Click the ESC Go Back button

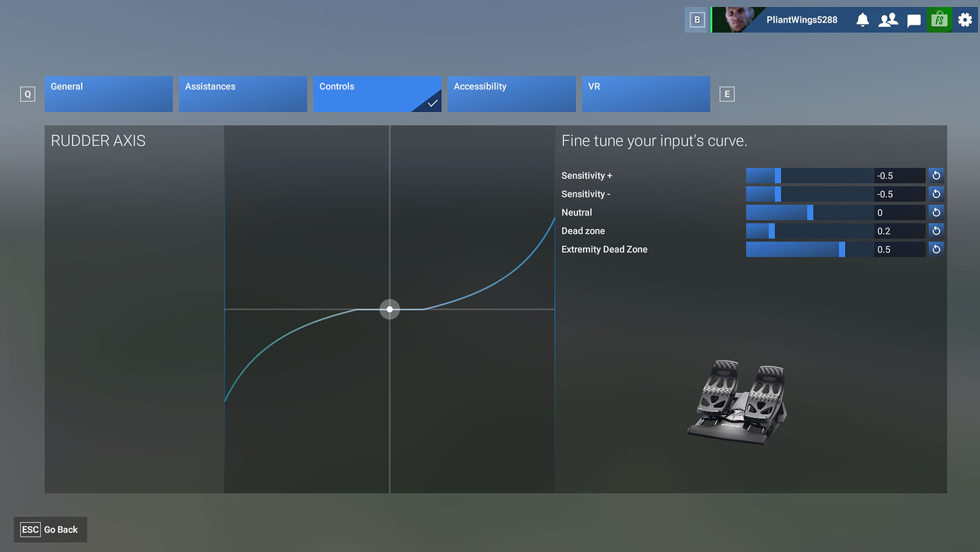pyautogui.click(x=50, y=529)
